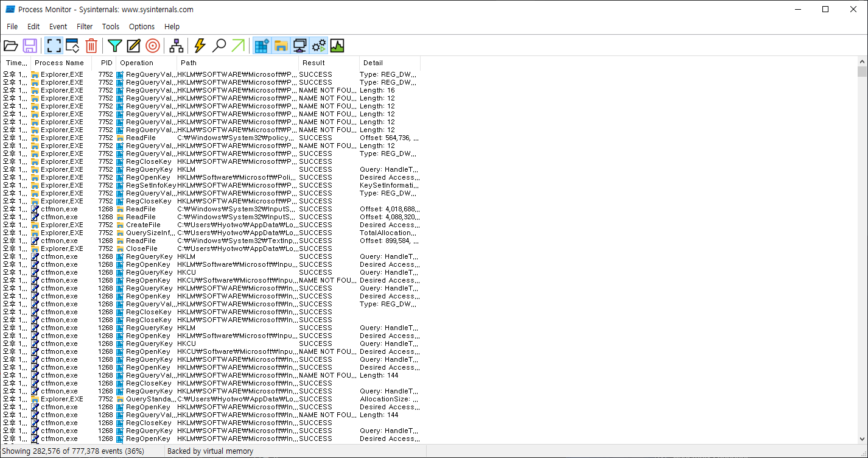Select the RegSetInfoKey operation row
Screen dimensions: 868x458
(x=211, y=185)
